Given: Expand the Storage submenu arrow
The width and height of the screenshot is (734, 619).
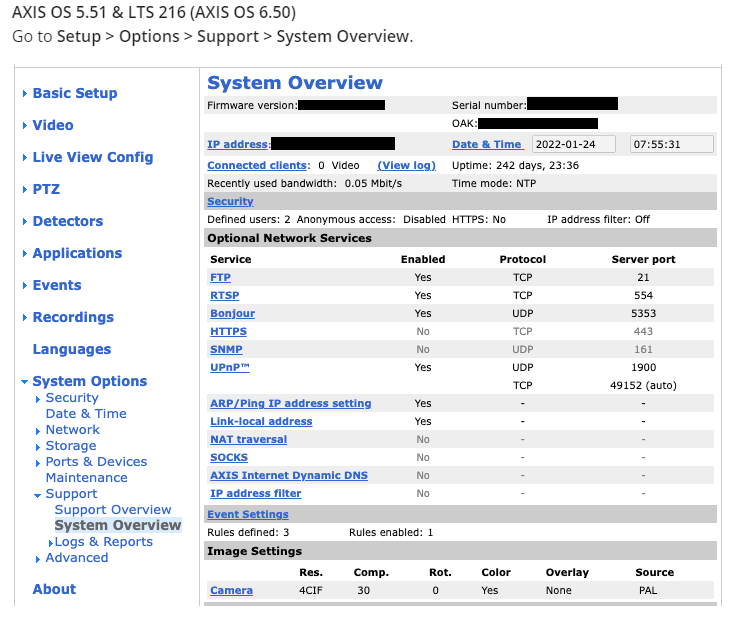Looking at the screenshot, I should [x=38, y=447].
